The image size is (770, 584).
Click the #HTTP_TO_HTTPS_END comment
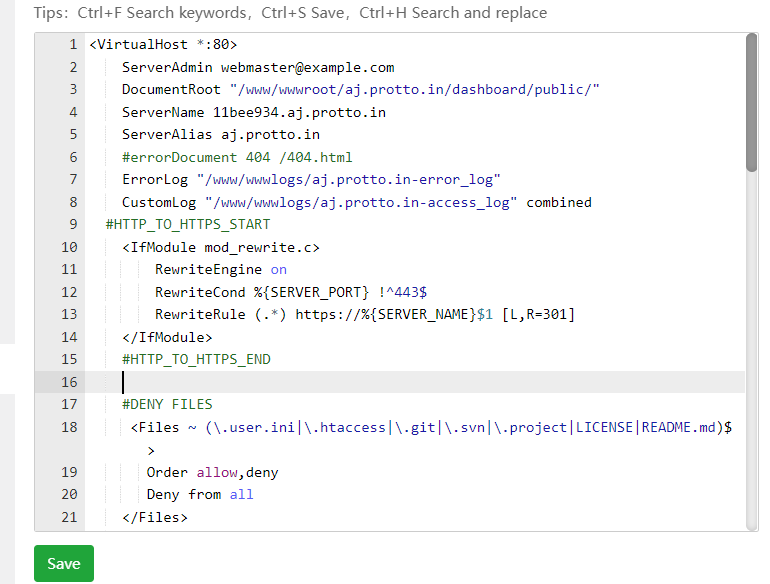(196, 359)
